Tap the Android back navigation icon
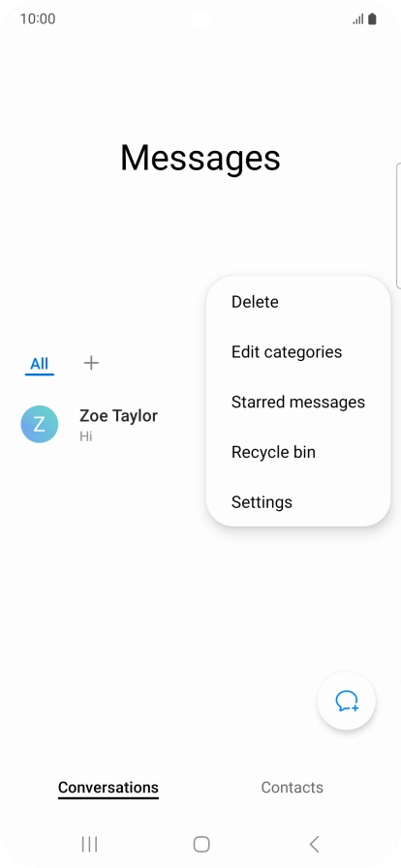This screenshot has height=868, width=401. [x=314, y=844]
